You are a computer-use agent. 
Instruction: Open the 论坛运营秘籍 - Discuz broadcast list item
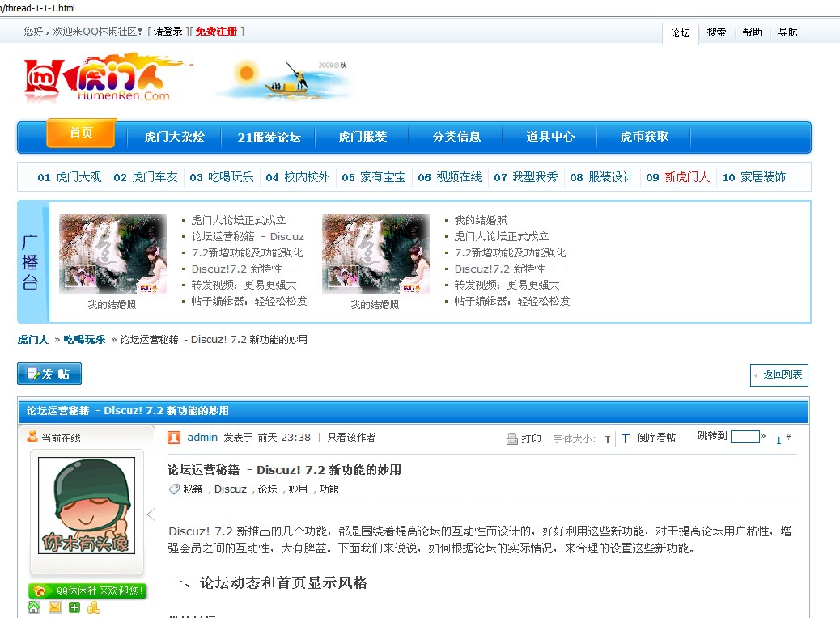(248, 237)
